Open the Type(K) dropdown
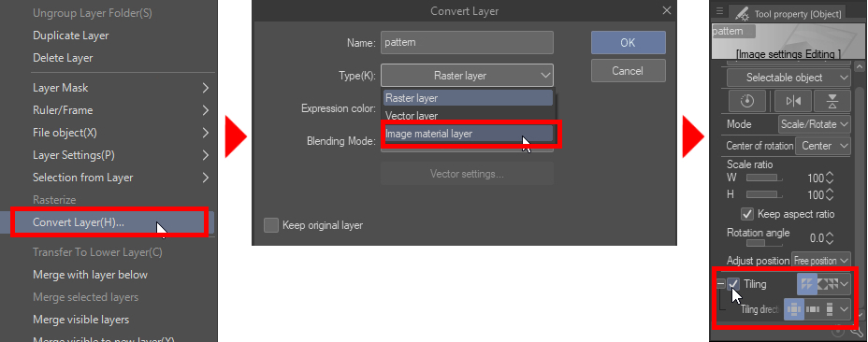 [x=467, y=76]
